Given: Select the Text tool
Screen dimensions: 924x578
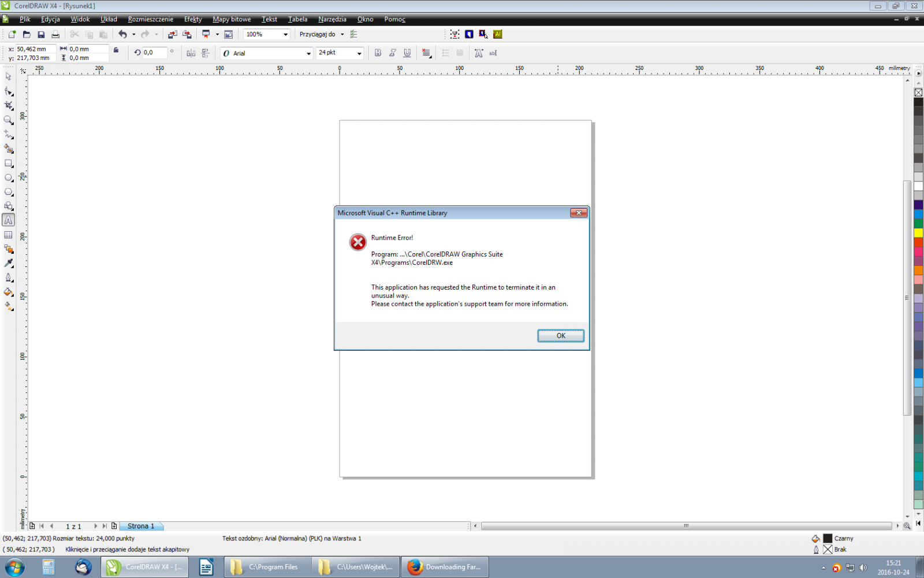Looking at the screenshot, I should (x=8, y=220).
